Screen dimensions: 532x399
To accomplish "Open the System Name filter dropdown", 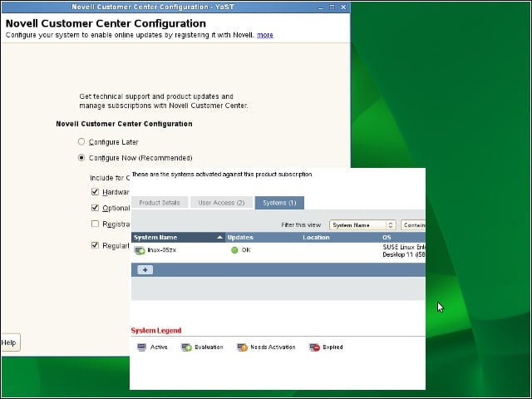I will 362,225.
